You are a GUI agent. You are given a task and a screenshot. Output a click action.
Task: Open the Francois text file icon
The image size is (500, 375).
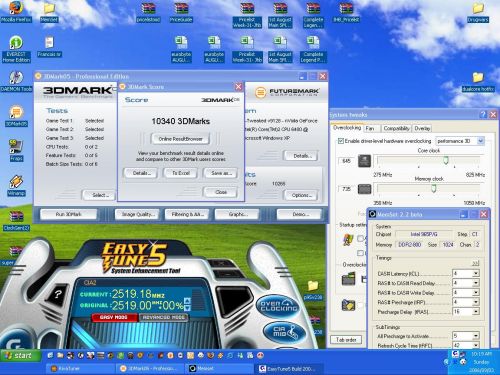[x=49, y=47]
